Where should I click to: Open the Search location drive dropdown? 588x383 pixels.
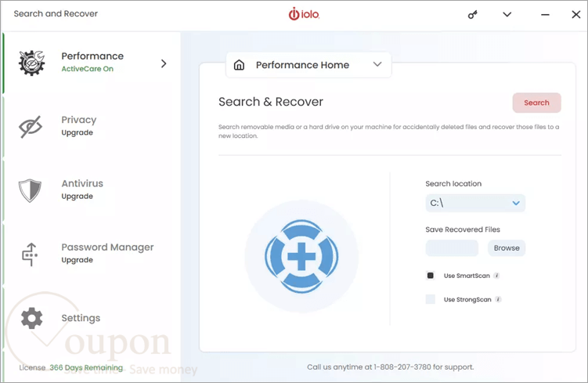475,203
